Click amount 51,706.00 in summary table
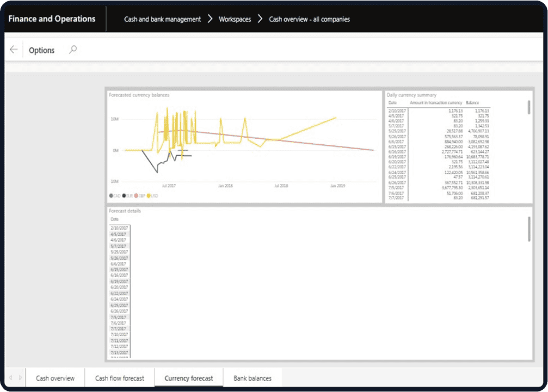Screen dimensions: 548x392 pyautogui.click(x=454, y=193)
